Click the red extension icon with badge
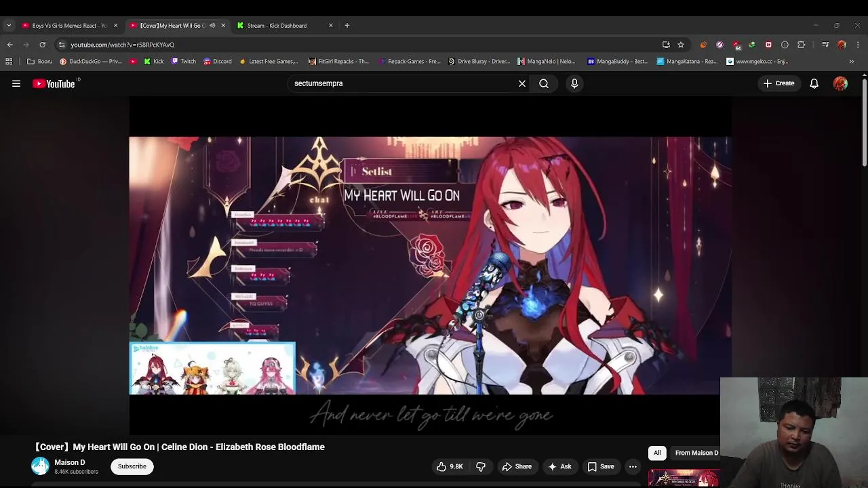The width and height of the screenshot is (868, 488). (x=736, y=45)
